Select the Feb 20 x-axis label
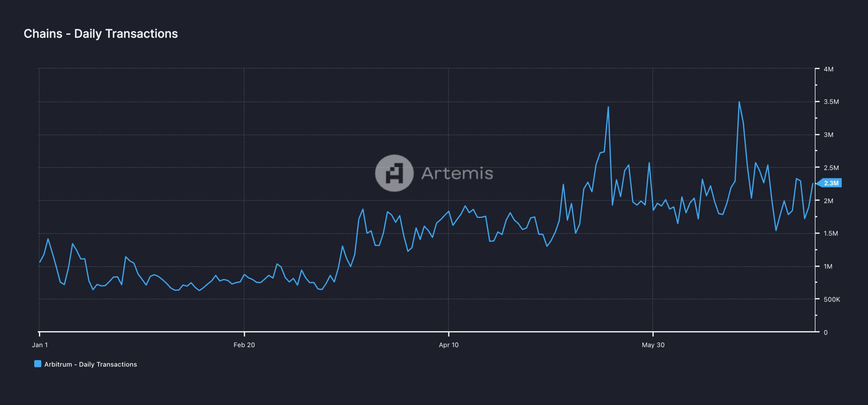This screenshot has height=405, width=868. pos(244,345)
